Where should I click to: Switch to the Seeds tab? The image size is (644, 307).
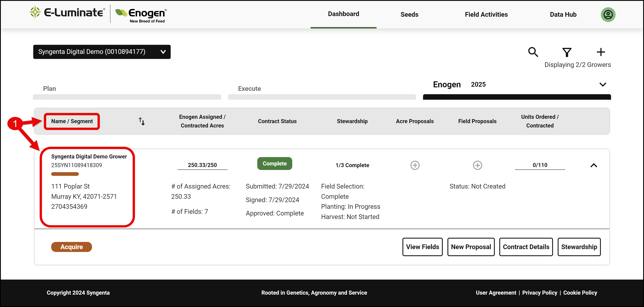pyautogui.click(x=409, y=15)
